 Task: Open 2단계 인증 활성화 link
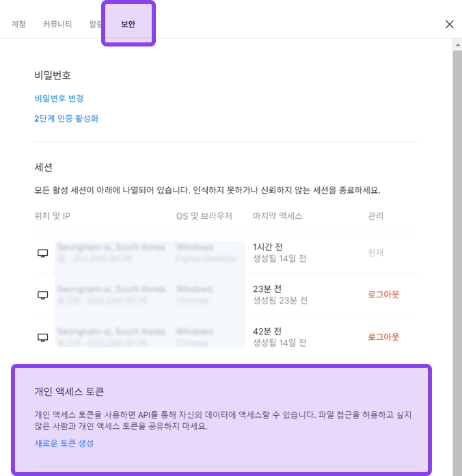(66, 118)
